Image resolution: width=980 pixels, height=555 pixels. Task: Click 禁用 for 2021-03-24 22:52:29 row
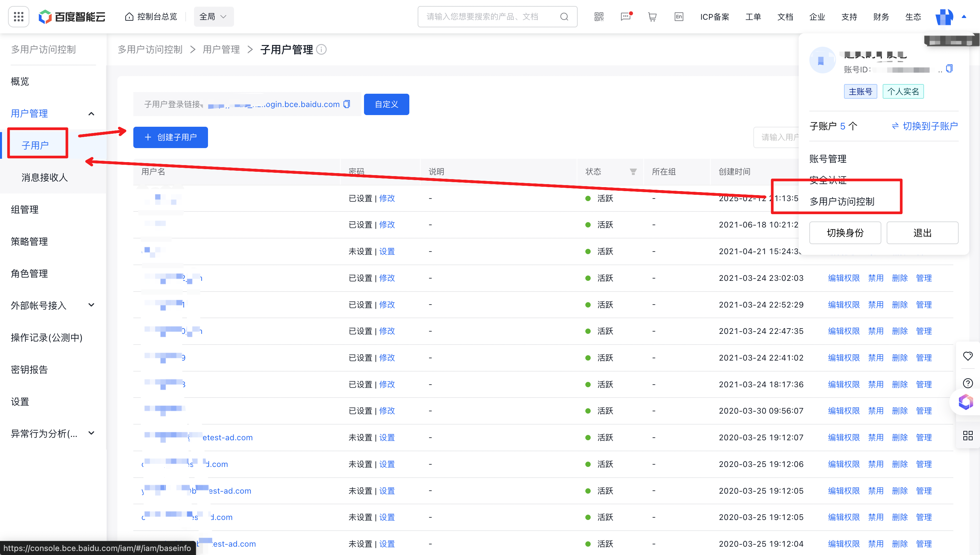pyautogui.click(x=875, y=305)
